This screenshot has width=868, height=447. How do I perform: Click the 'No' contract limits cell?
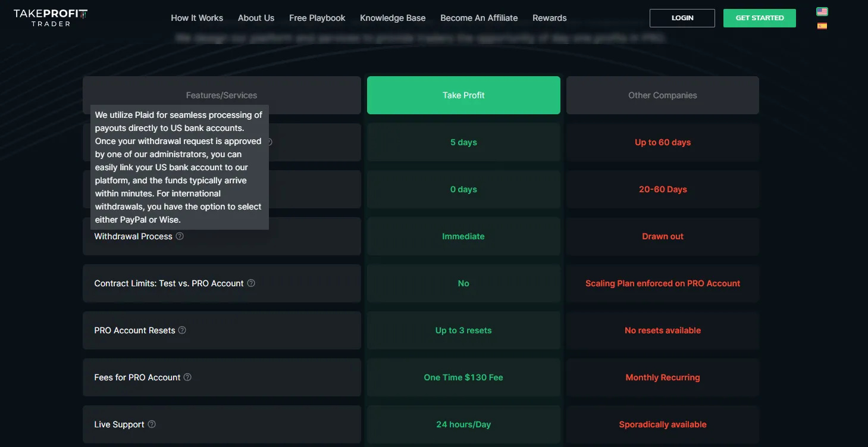tap(463, 283)
